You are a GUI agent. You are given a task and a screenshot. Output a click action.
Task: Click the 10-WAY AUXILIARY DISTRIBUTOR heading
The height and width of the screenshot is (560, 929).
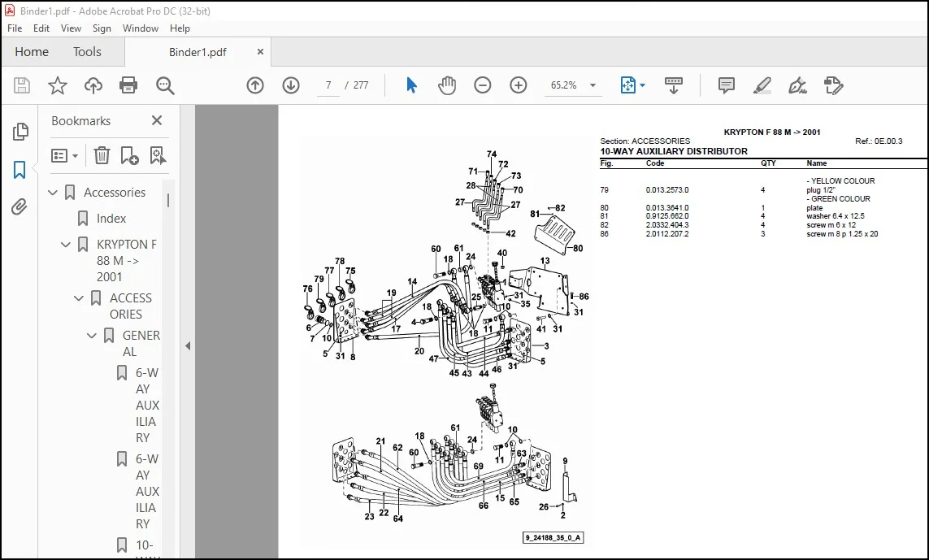(674, 152)
